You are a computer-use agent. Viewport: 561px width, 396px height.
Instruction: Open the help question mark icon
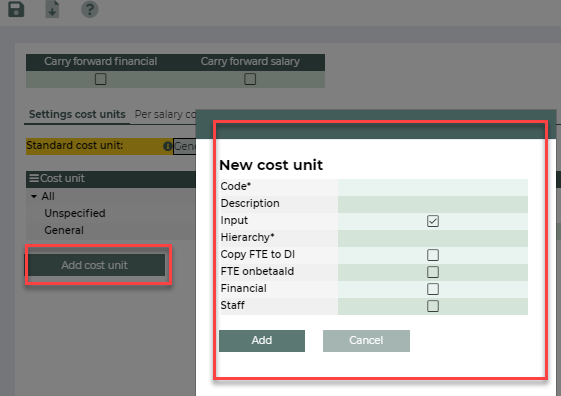point(89,9)
